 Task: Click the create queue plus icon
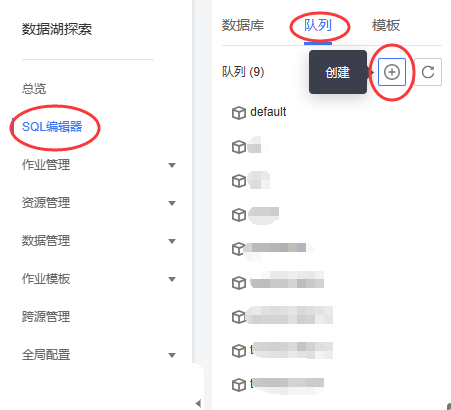tap(392, 72)
